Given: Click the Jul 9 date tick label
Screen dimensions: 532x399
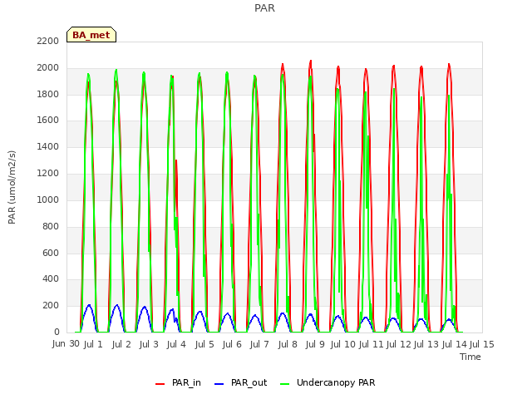Looking at the screenshot, I should pyautogui.click(x=315, y=344).
